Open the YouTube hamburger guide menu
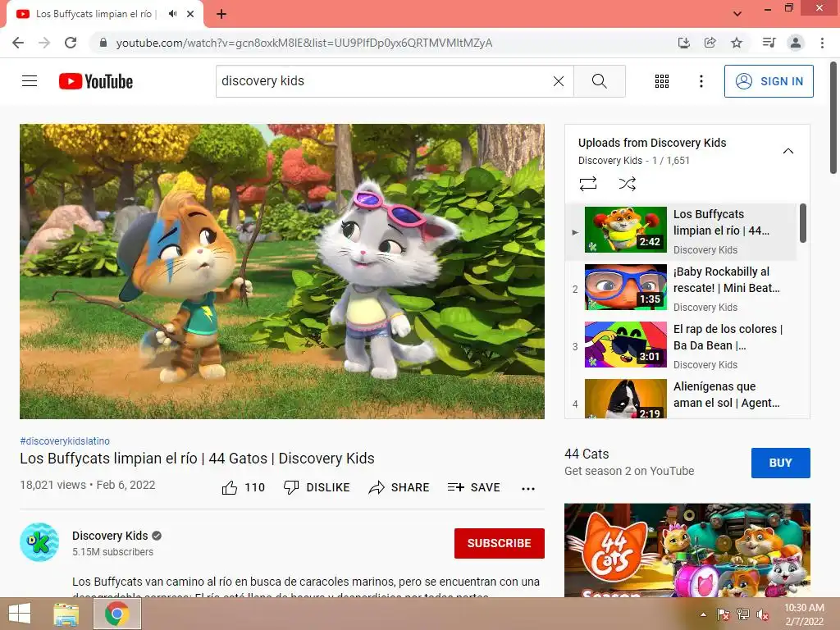 click(x=30, y=81)
